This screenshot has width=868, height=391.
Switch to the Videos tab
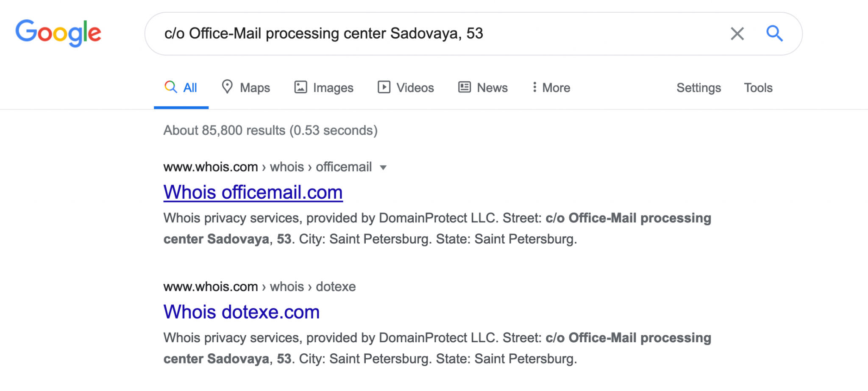(x=406, y=88)
